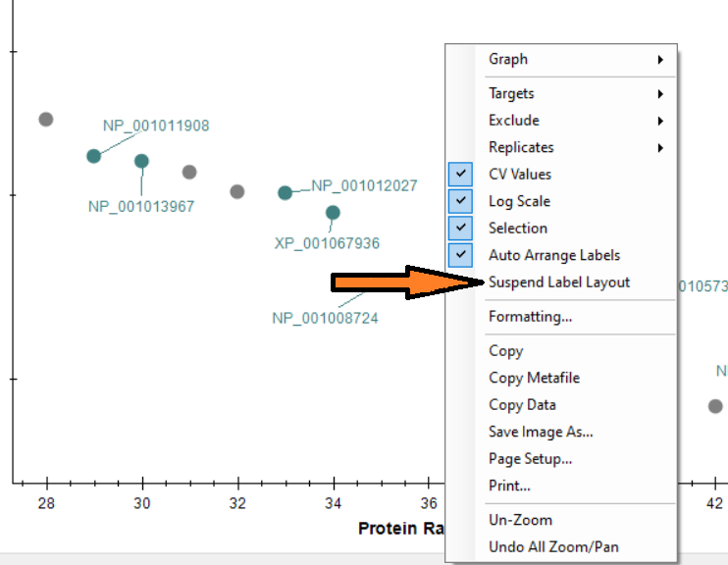Turn off Auto Arrange Labels

tap(553, 255)
